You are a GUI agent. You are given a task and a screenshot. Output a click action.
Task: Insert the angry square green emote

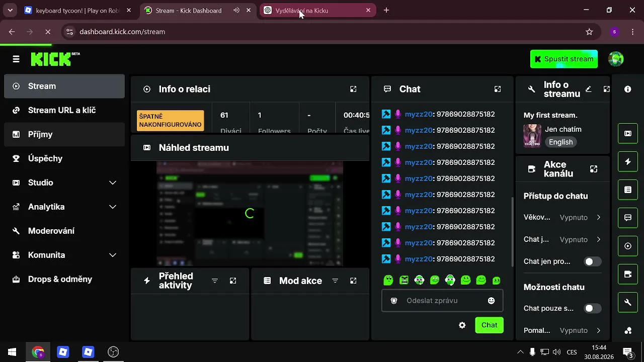click(x=404, y=280)
